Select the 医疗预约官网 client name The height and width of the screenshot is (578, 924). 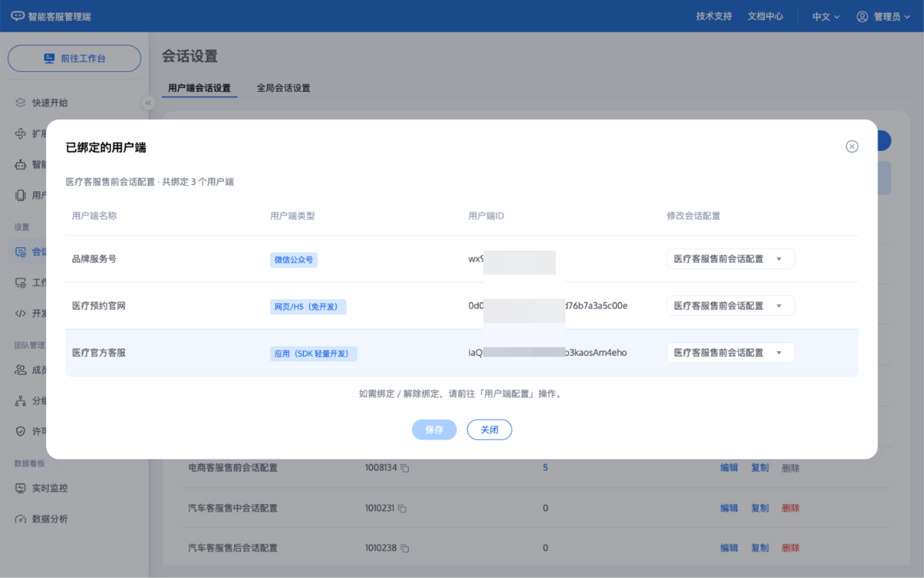click(99, 306)
